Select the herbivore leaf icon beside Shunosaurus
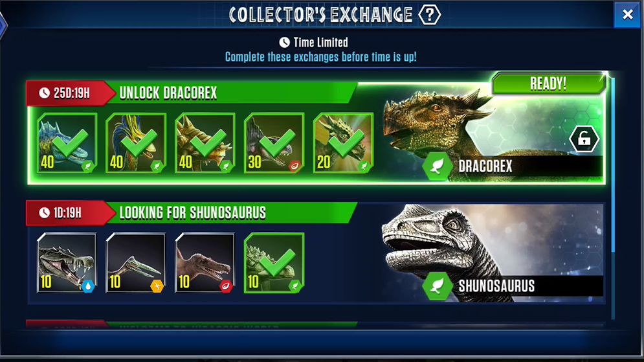Image resolution: width=644 pixels, height=362 pixels. (x=437, y=286)
